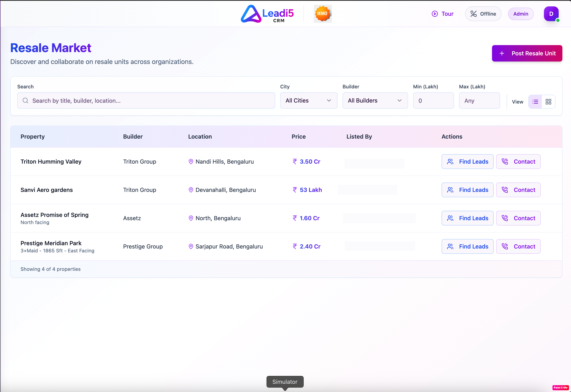Click the Min (Lakh) input
Image resolution: width=571 pixels, height=392 pixels.
point(433,100)
